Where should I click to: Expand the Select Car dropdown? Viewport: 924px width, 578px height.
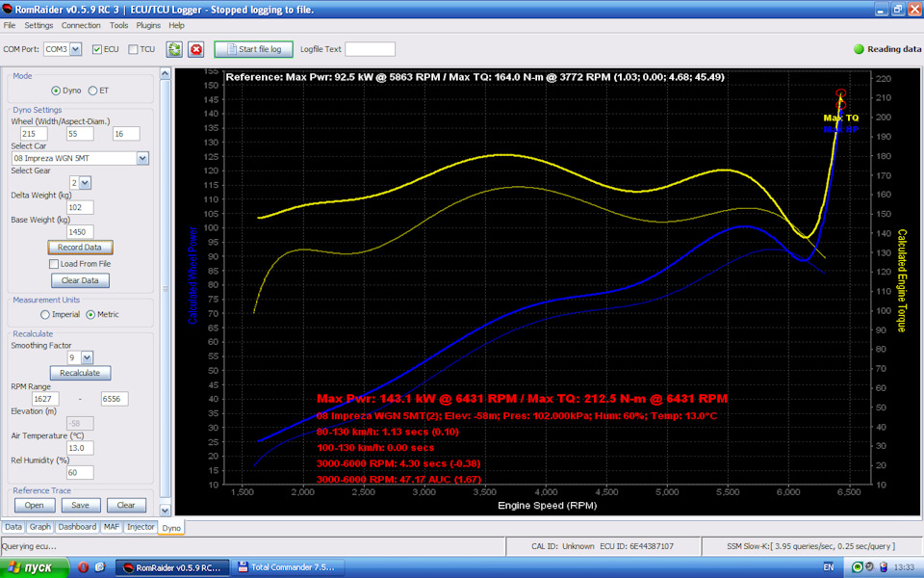coord(142,158)
